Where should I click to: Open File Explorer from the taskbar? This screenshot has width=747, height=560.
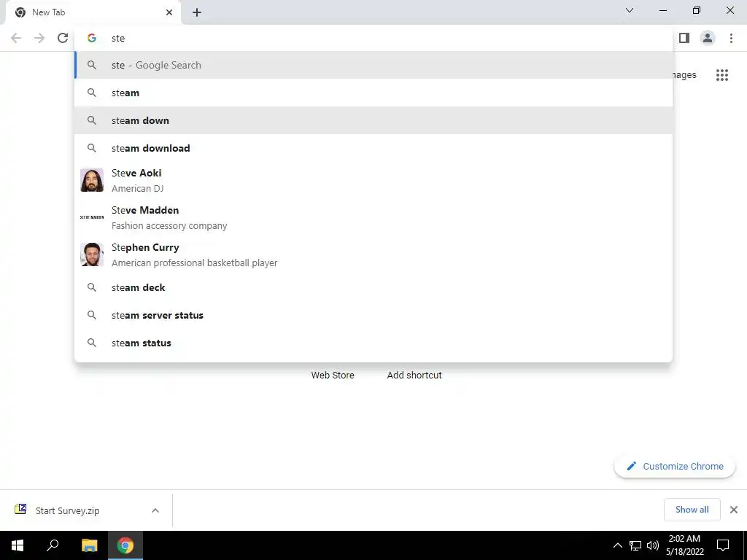tap(89, 545)
